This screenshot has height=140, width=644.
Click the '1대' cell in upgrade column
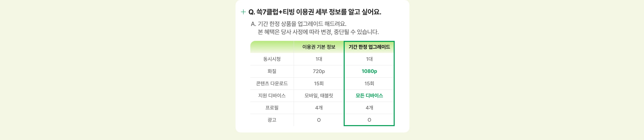[x=369, y=59]
